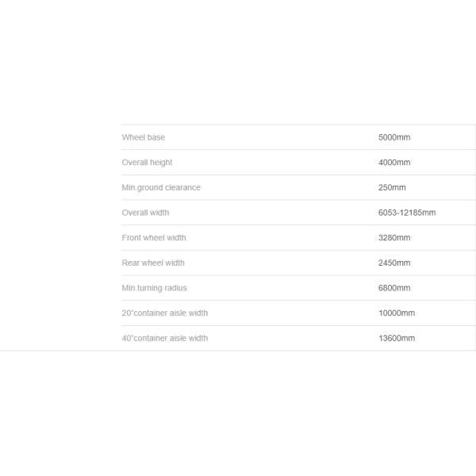Click the 20°container aisle width label

pyautogui.click(x=165, y=313)
